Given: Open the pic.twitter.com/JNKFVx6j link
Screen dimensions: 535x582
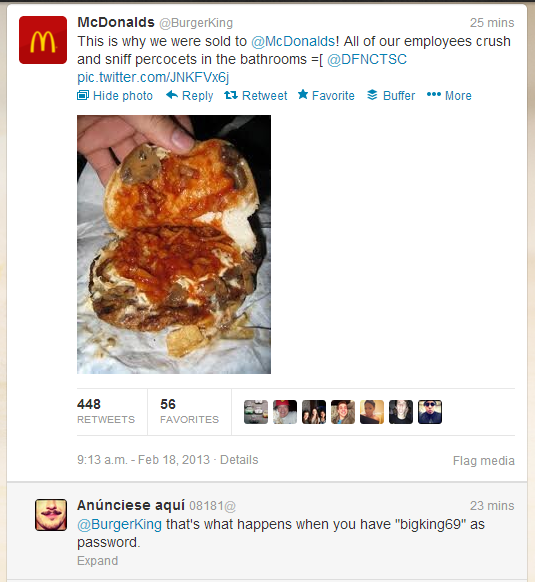Looking at the screenshot, I should pyautogui.click(x=153, y=78).
